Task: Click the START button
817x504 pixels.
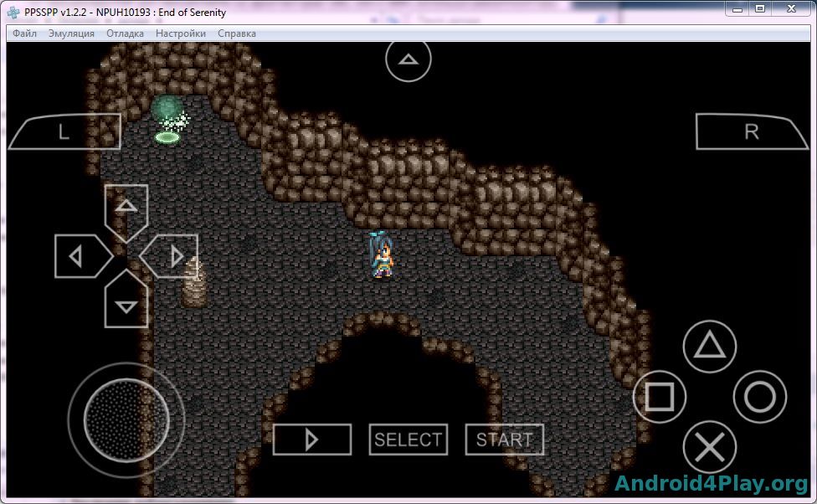Action: (505, 440)
